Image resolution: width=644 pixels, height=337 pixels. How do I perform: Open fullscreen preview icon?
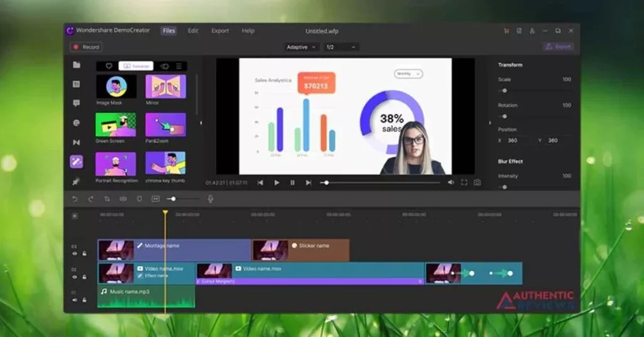coord(464,183)
